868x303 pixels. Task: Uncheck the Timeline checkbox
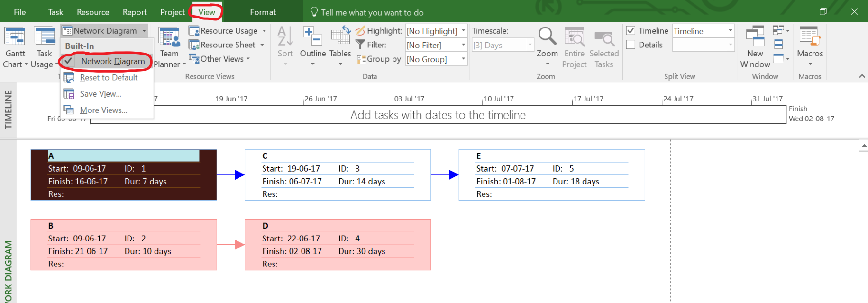630,31
